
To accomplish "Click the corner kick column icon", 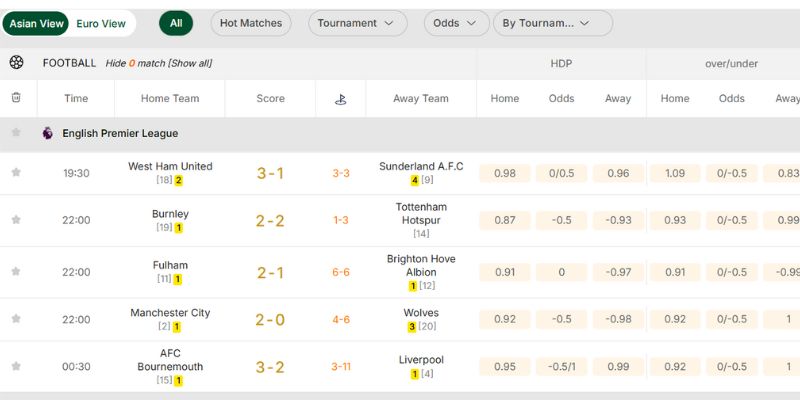I will (340, 99).
